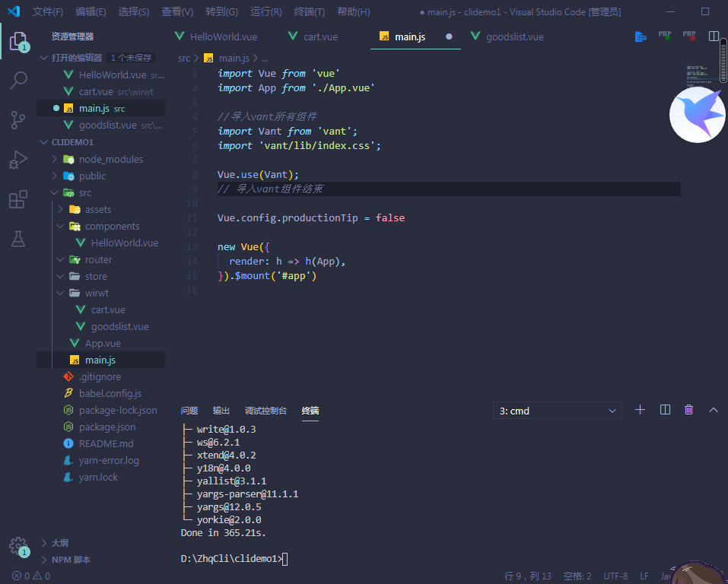728x584 pixels.
Task: Click the VS Code logo in title bar
Action: (14, 11)
